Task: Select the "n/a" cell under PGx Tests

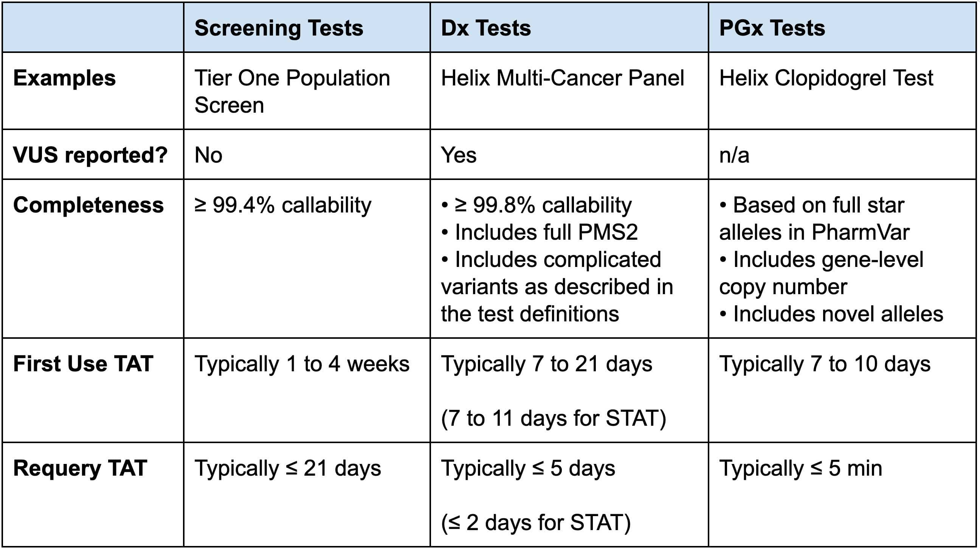Action: 734,155
